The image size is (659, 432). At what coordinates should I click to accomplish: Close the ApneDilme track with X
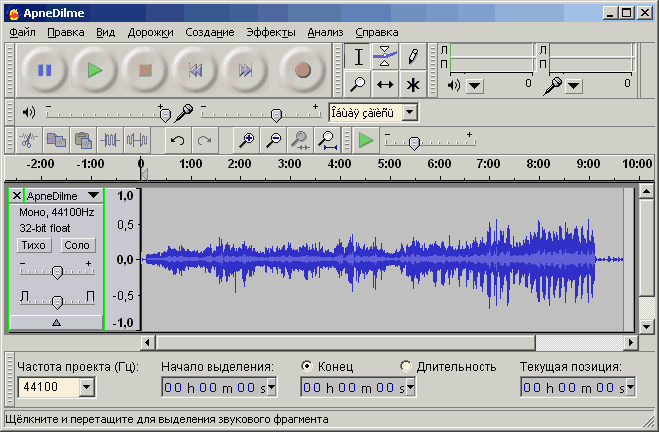coord(16,195)
